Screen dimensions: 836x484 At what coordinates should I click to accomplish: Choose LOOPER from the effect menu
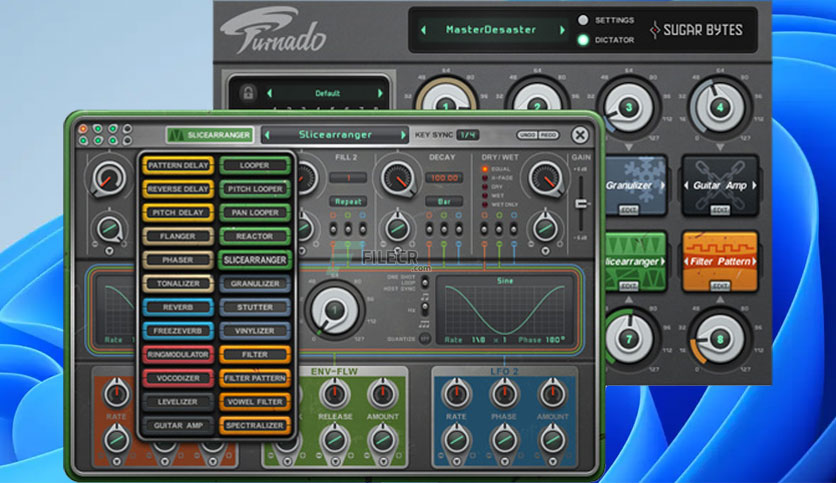click(x=255, y=165)
